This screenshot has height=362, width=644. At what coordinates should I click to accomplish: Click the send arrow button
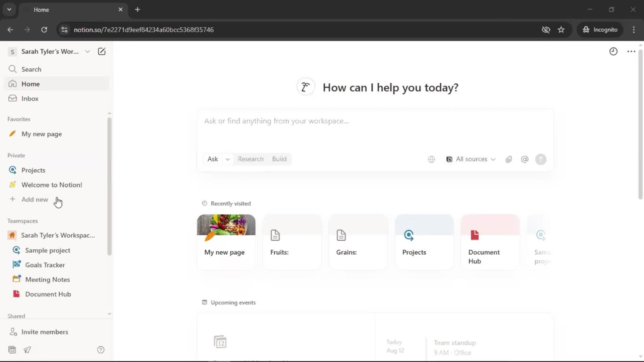pos(541,159)
